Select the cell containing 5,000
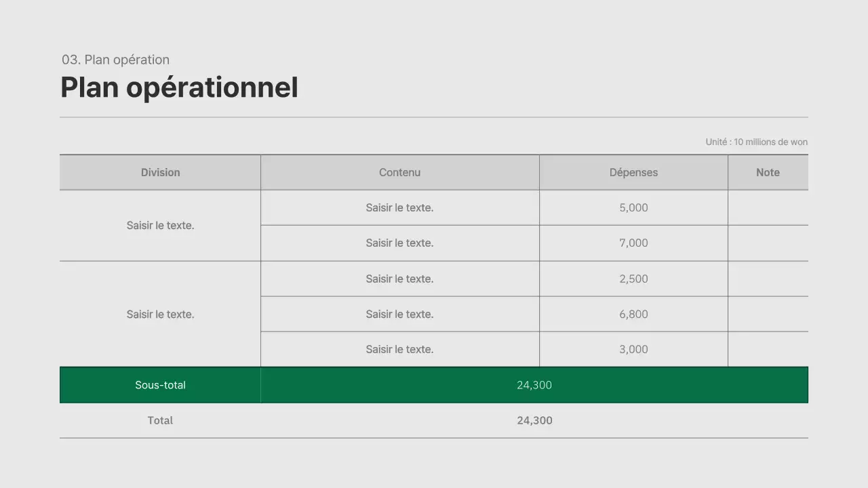 tap(633, 207)
